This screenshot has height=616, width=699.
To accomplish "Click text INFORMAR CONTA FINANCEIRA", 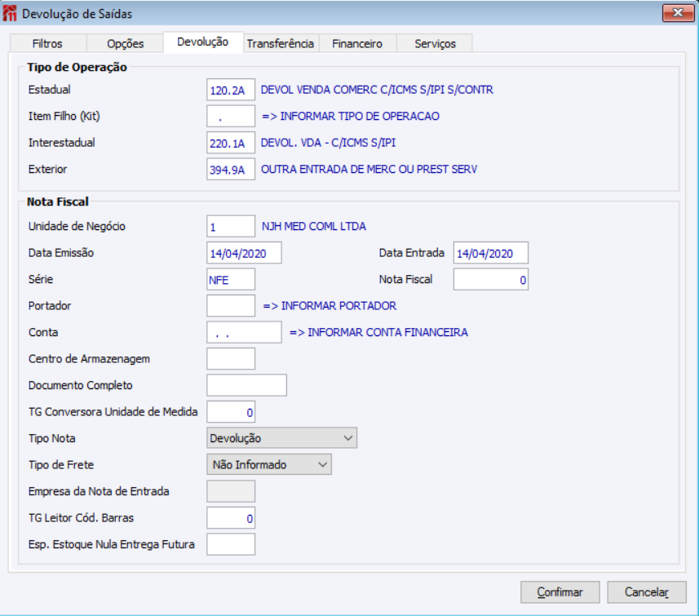I will point(388,333).
